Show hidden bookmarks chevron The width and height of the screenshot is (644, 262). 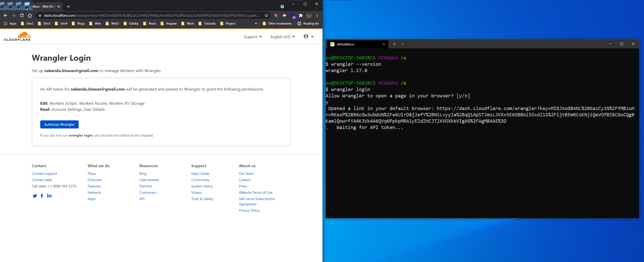pyautogui.click(x=256, y=24)
